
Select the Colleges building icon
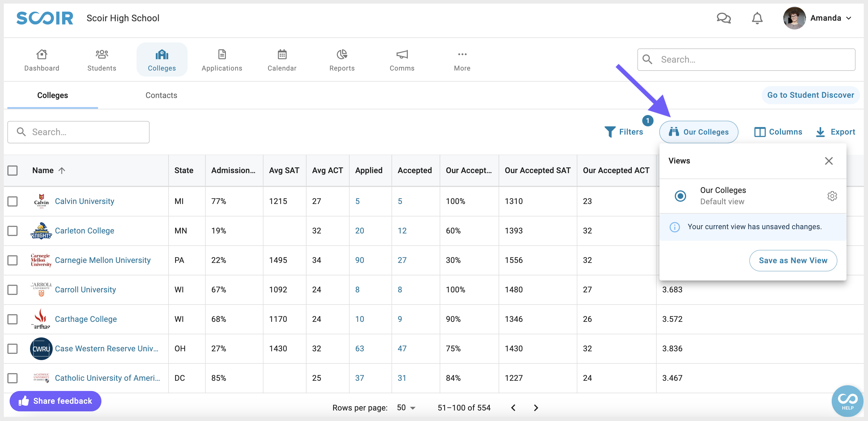(x=162, y=54)
